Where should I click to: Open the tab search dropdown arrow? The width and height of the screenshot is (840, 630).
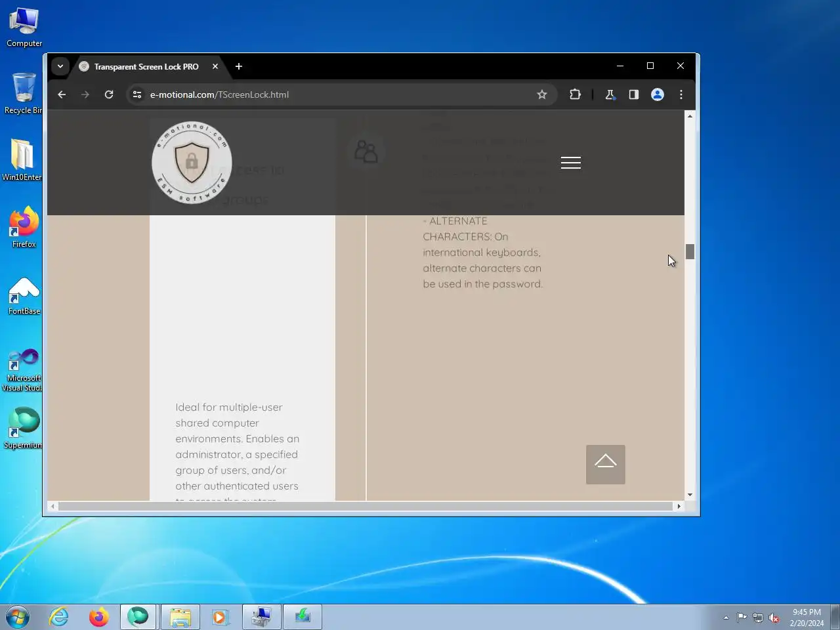[x=60, y=66]
